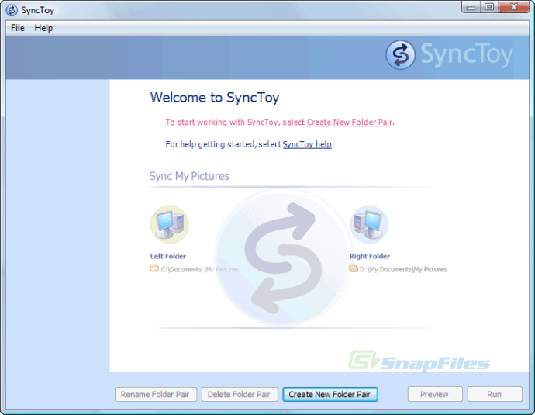Follow the Create New Folder Pair link
Screen dimensions: 535x415
350,122
